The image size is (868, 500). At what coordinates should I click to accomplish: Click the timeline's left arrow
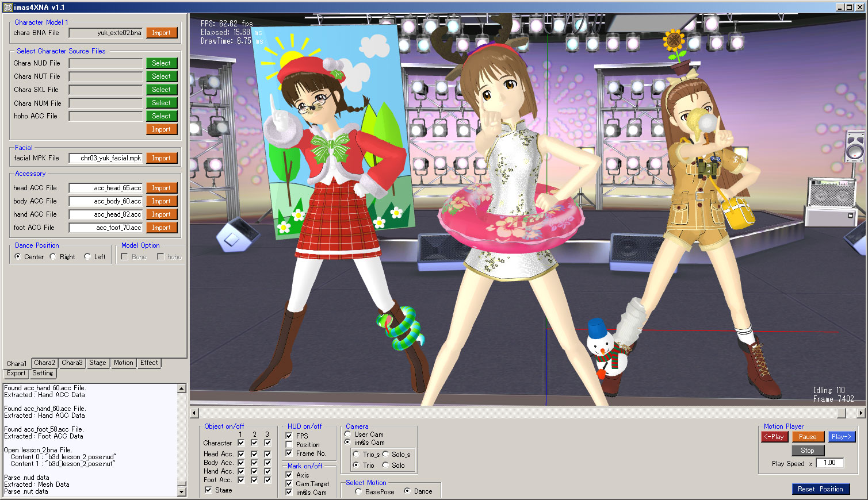194,413
